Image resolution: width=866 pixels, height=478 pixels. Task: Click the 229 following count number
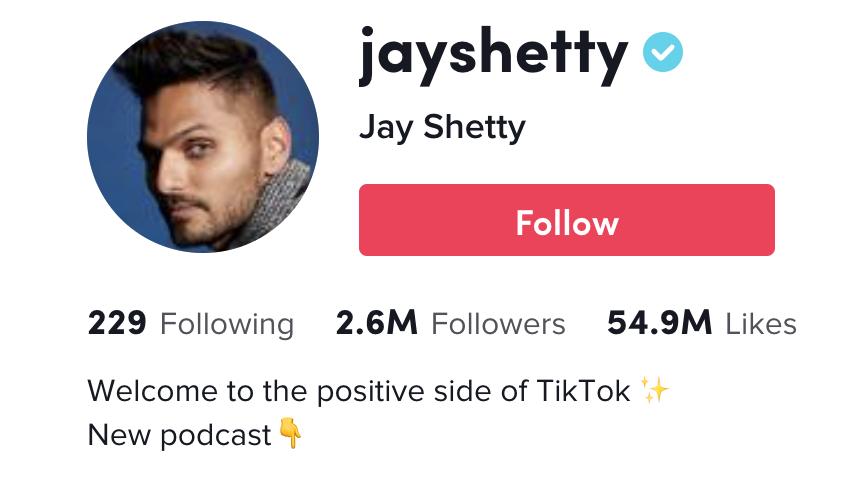coord(117,323)
